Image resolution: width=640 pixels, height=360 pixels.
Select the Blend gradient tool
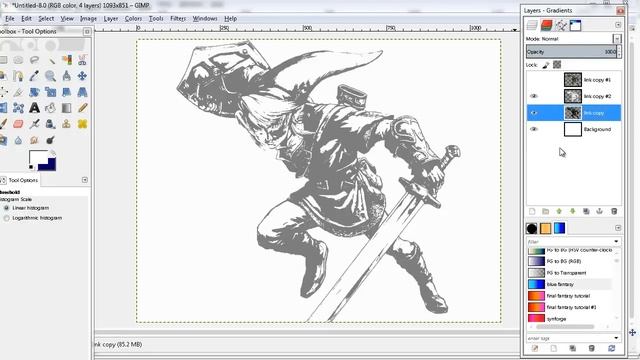[x=67, y=108]
